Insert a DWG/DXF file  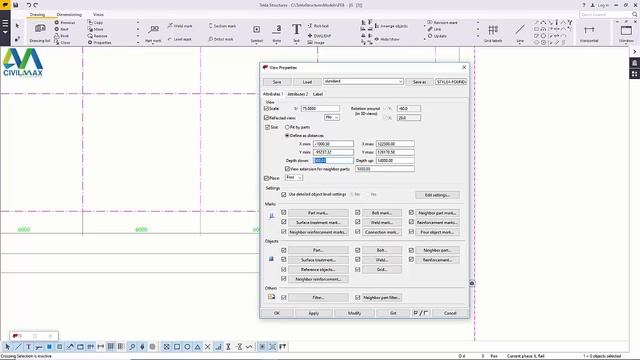320,36
